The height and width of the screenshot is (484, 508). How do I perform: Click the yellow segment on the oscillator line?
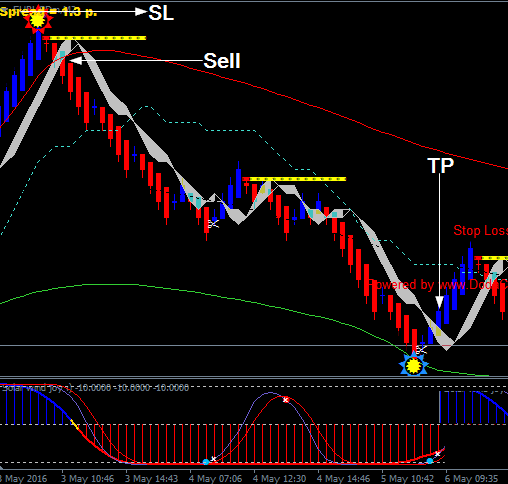(75, 425)
